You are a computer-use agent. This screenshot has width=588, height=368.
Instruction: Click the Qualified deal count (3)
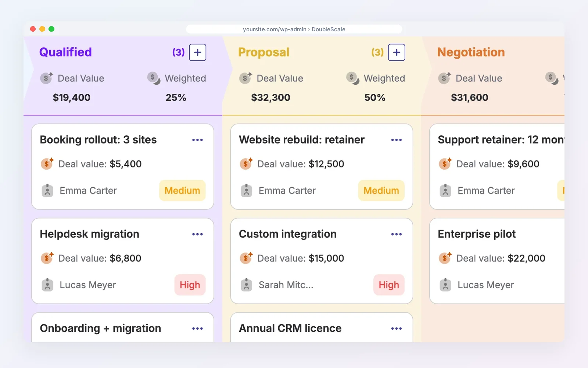pos(179,52)
